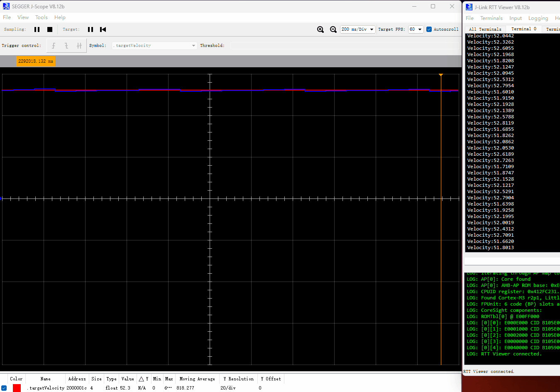Reset the target with the skip-back icon
Screen dimensions: 560x392
(x=102, y=29)
